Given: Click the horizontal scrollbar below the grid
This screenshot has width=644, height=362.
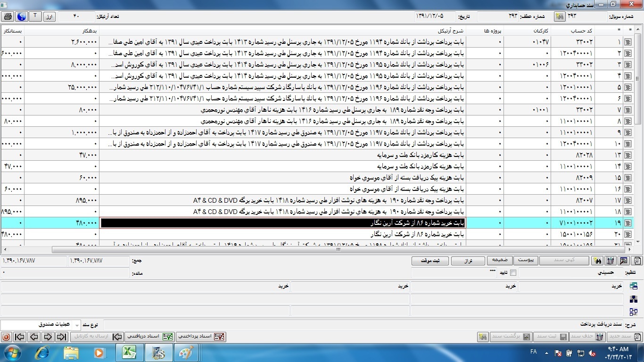Looking at the screenshot, I should point(338,250).
